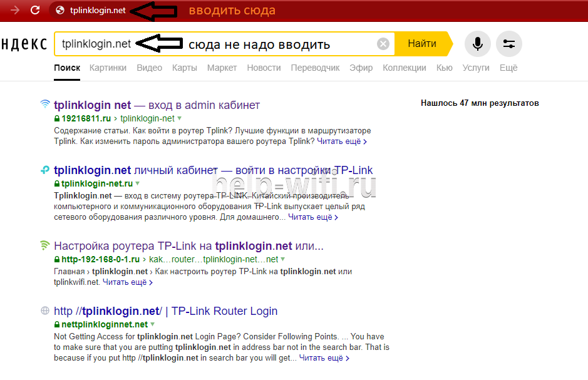Open the Переводчик tab

315,68
